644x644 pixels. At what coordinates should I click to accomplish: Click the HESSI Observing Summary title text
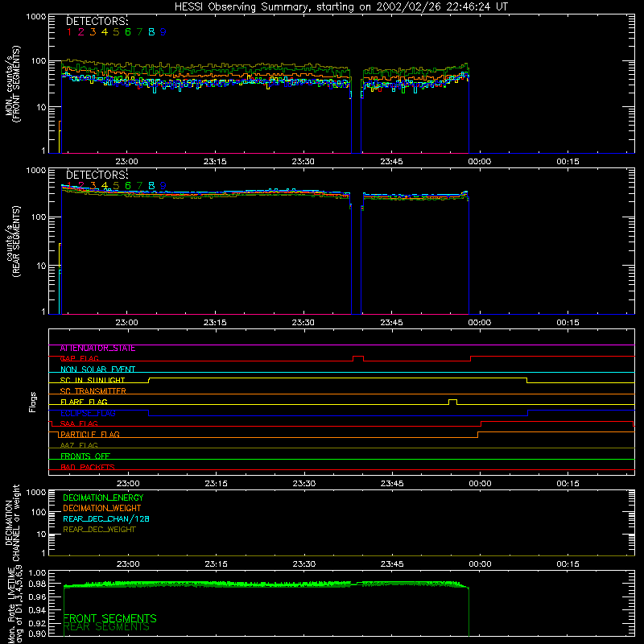pos(341,7)
